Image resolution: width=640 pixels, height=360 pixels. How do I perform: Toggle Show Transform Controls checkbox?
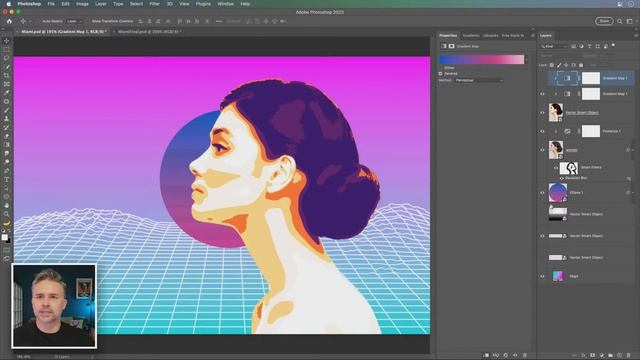click(x=88, y=21)
